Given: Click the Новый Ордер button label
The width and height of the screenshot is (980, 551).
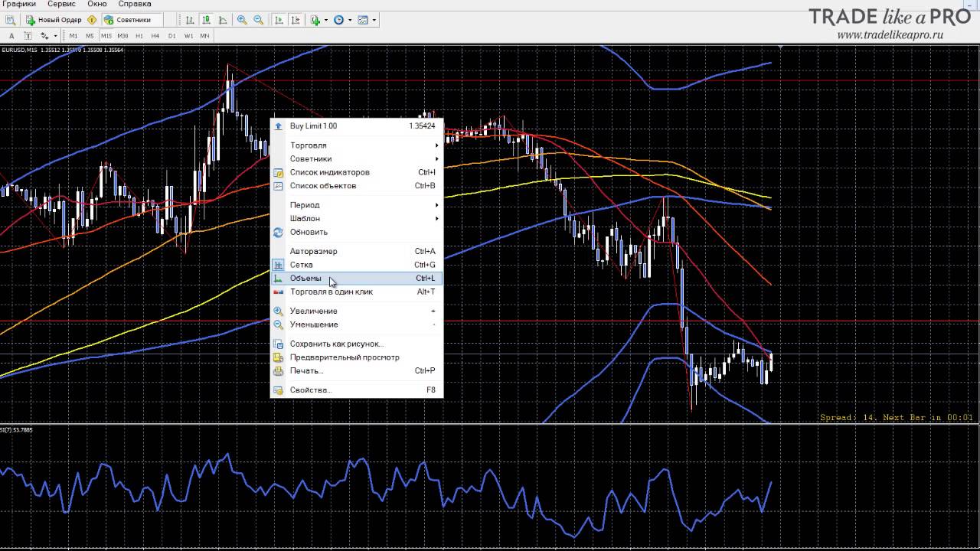Looking at the screenshot, I should point(60,20).
